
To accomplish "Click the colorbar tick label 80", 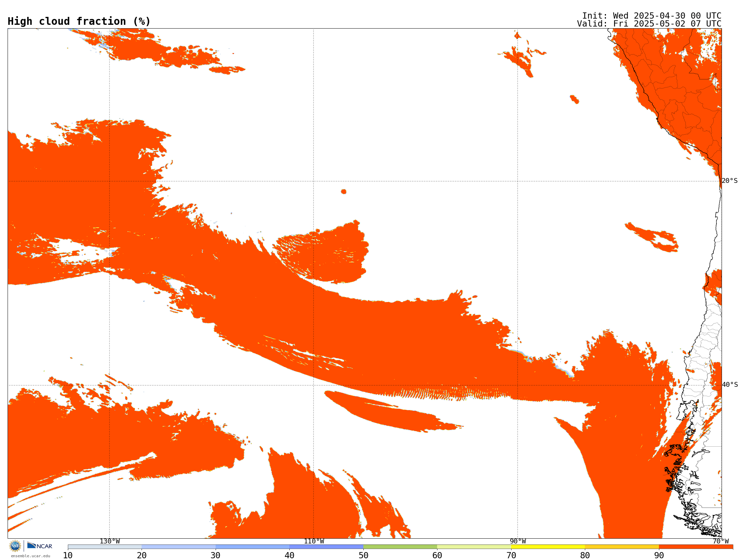I will 585,556.
